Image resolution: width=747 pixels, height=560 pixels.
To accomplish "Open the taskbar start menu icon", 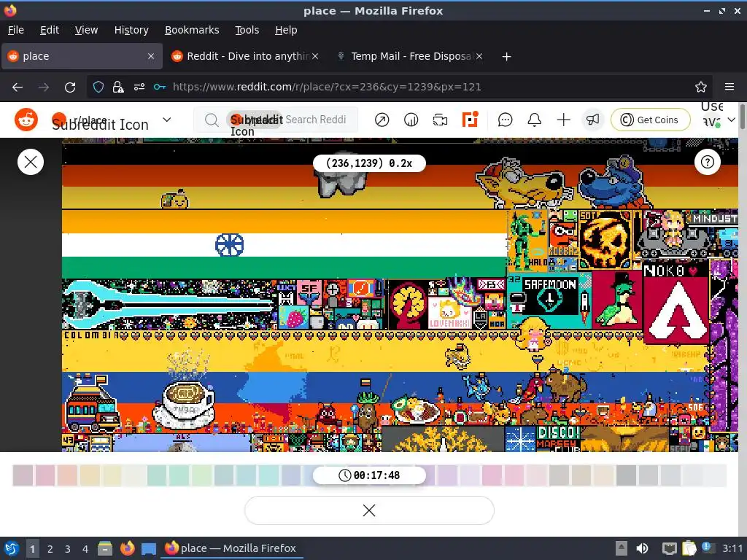I will tap(12, 548).
